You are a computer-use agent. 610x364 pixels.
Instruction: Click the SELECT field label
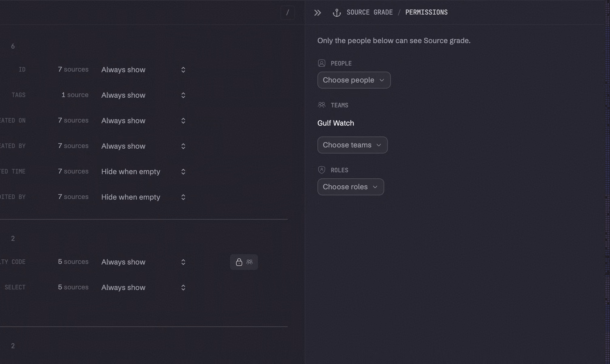[15, 287]
